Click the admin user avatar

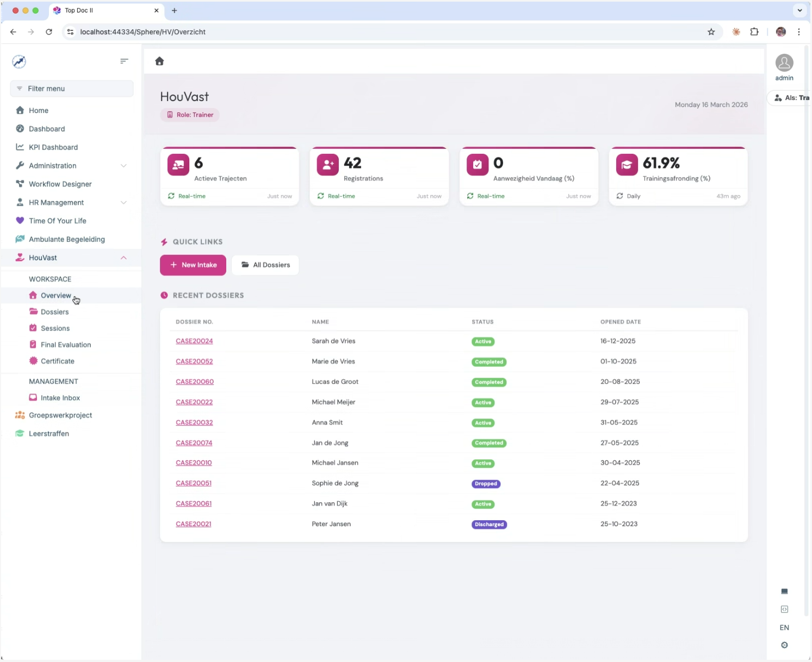point(784,63)
